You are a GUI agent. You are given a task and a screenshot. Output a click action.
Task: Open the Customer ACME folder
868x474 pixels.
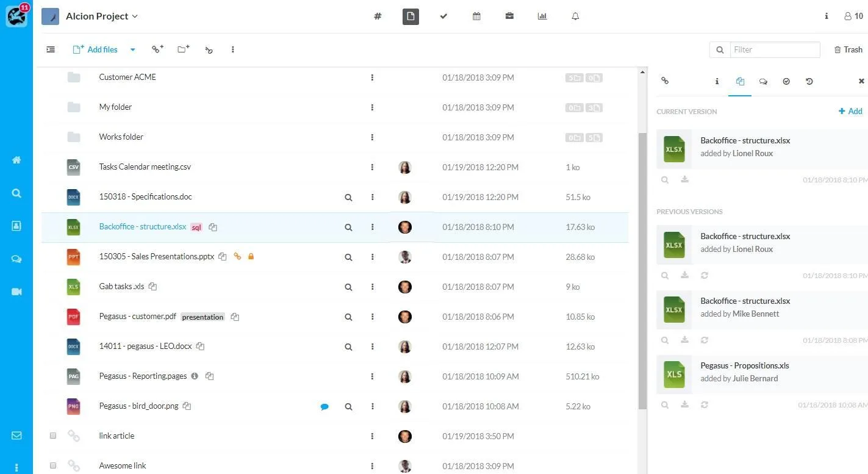pyautogui.click(x=127, y=77)
